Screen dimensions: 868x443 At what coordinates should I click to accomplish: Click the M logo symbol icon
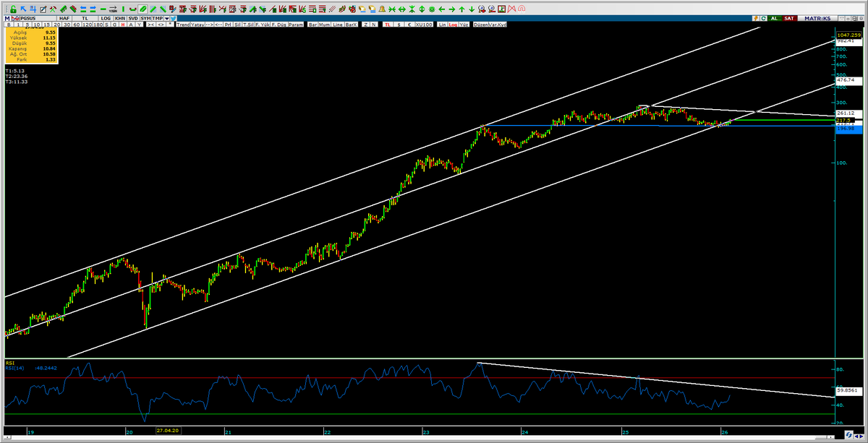click(7, 18)
